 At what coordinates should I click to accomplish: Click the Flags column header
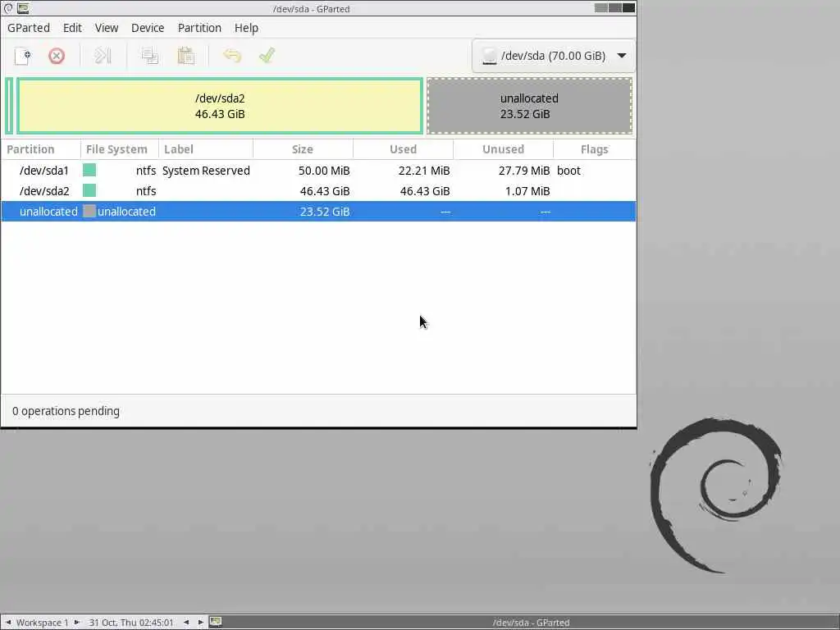pos(595,149)
